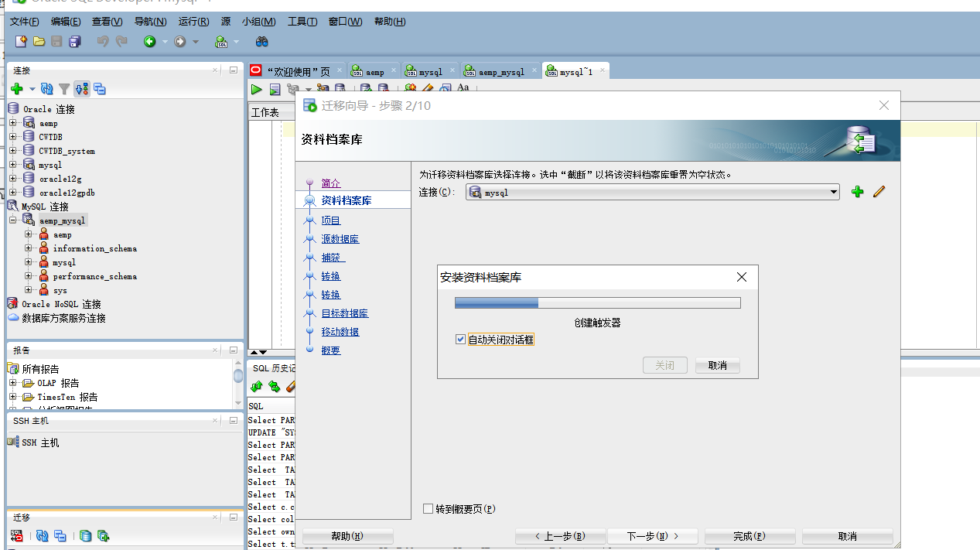Select the SSH 主机 node icon

click(x=13, y=442)
